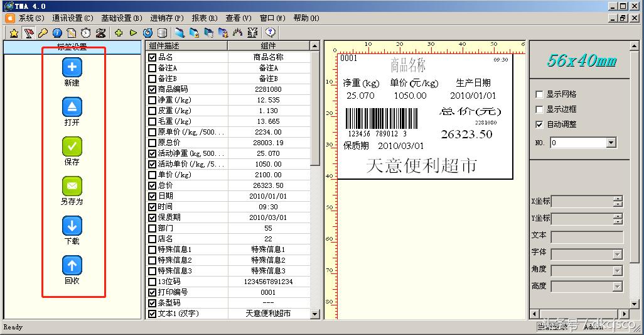
Task: Click the blue refresh toolbar icon
Action: point(148,33)
